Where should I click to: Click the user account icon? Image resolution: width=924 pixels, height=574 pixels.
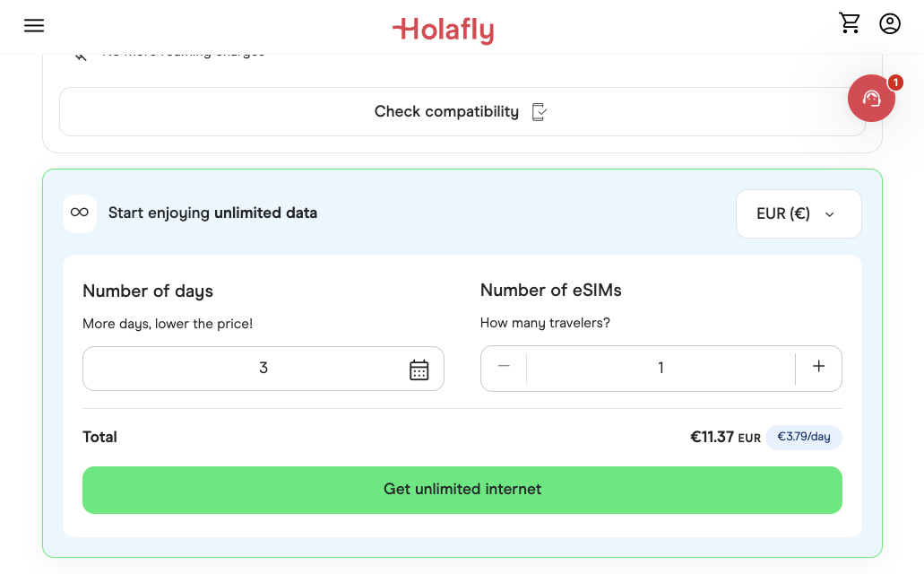[x=889, y=22]
